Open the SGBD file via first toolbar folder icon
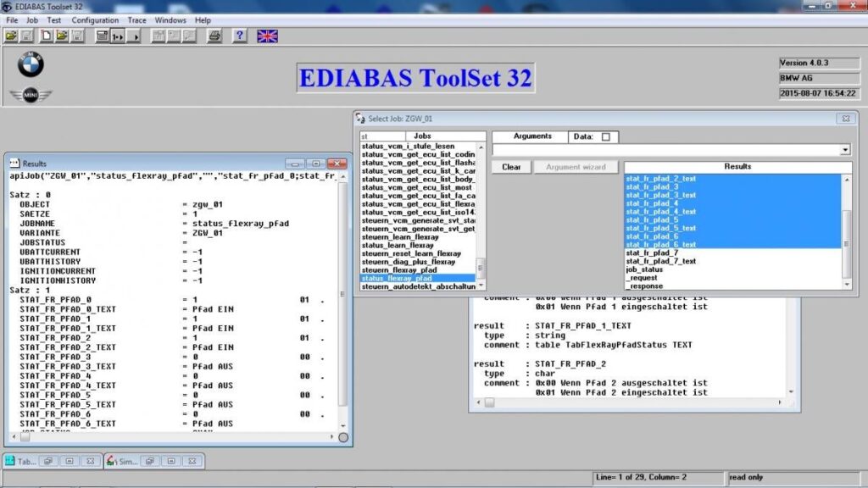Screen dimensions: 868x488 [11, 36]
